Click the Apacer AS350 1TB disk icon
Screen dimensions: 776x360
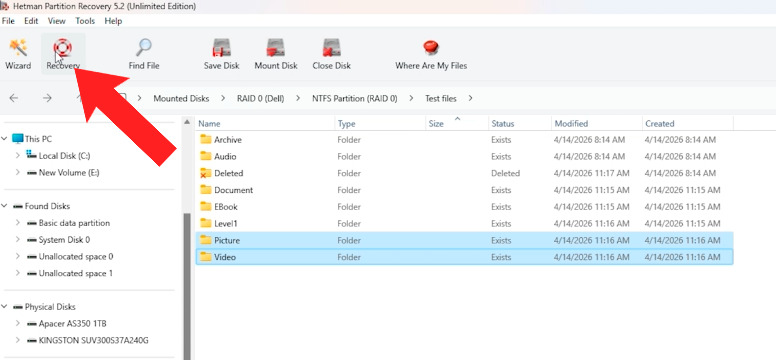pos(32,324)
